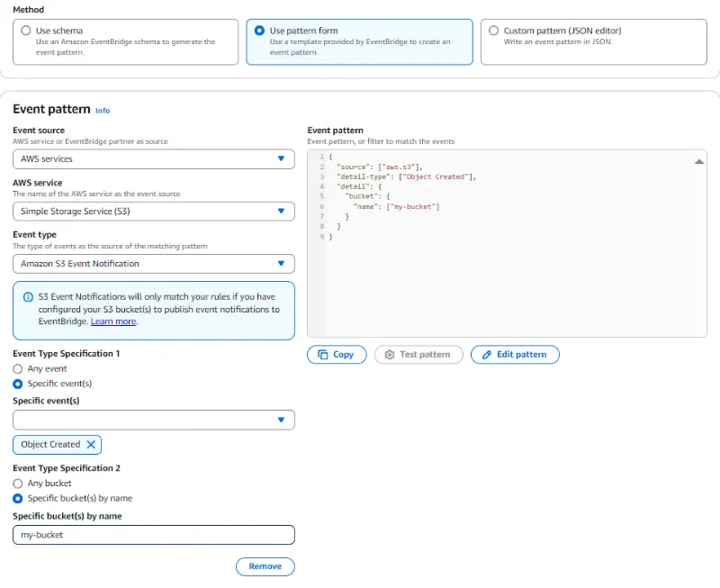Click the Edit pattern button

click(515, 355)
